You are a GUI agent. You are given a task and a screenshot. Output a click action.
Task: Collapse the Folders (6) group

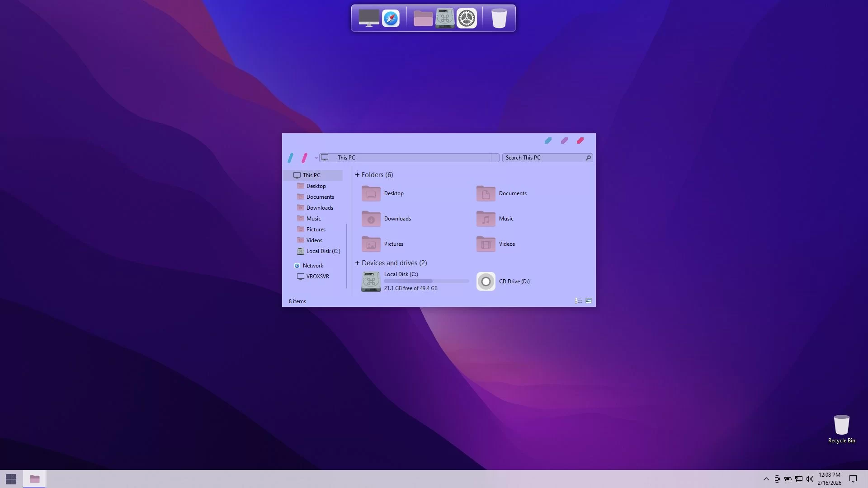point(357,175)
